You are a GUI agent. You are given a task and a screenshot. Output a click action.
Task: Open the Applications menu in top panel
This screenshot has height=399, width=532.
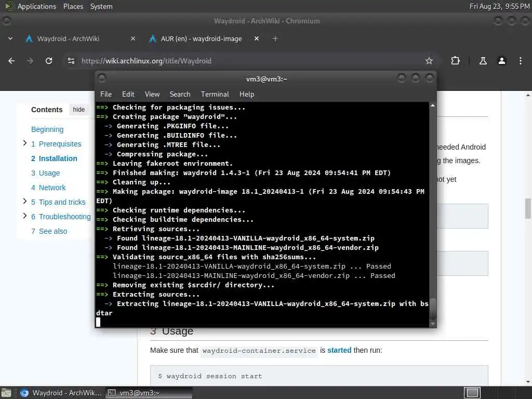[x=37, y=6]
